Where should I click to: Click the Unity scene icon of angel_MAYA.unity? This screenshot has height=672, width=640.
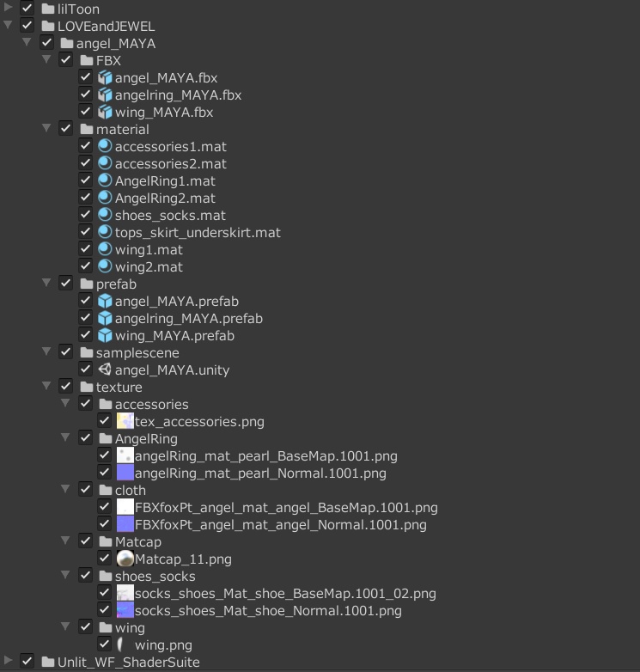tap(105, 370)
